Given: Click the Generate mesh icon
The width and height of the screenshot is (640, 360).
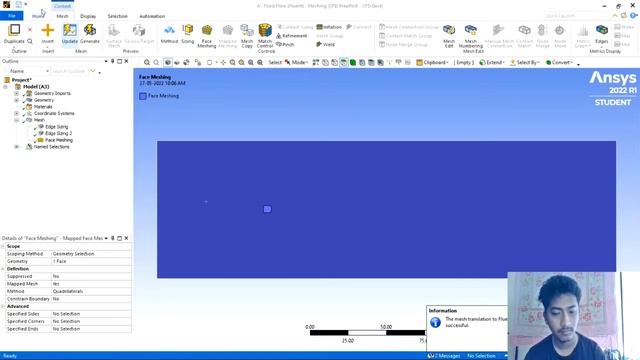Looking at the screenshot, I should 89,30.
